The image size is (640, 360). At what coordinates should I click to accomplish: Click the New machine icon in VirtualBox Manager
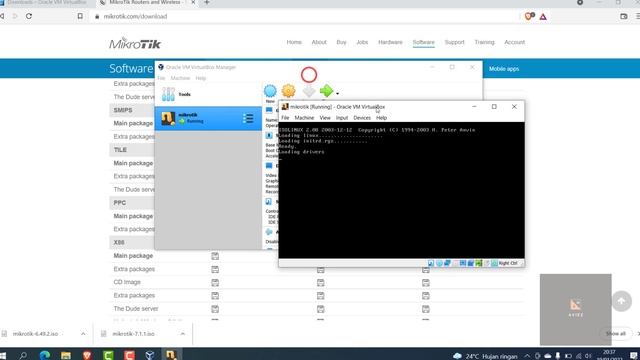click(x=270, y=91)
